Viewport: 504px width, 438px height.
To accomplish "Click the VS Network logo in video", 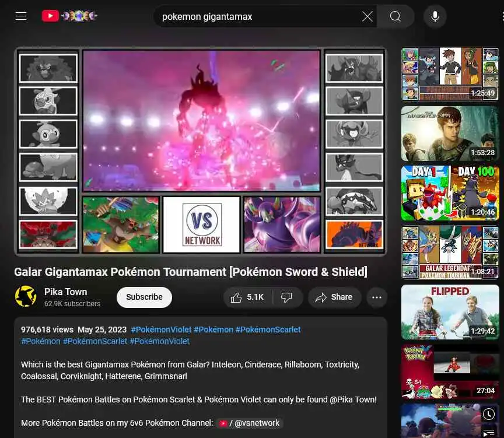I will coord(202,225).
